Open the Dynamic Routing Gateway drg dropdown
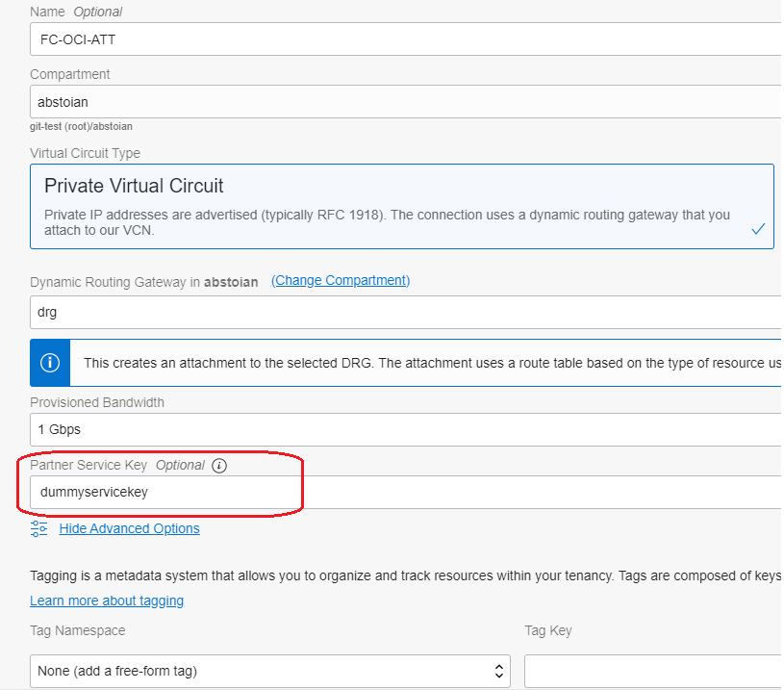The height and width of the screenshot is (690, 784). click(404, 313)
